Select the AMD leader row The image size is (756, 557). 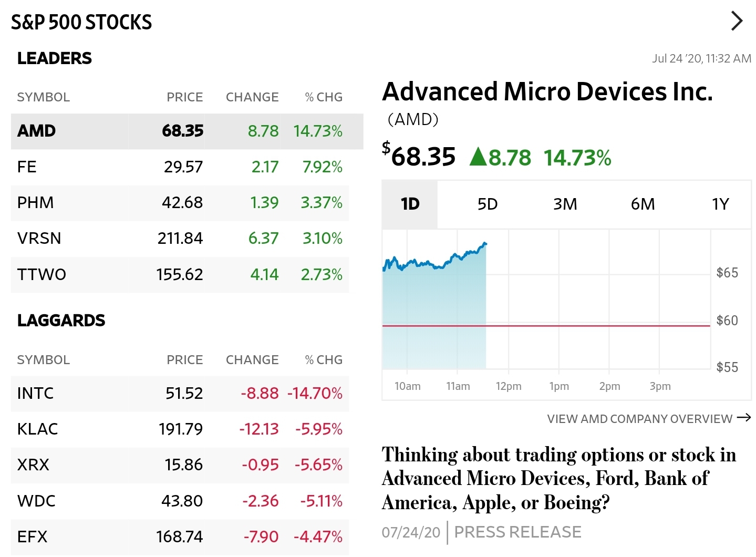click(x=180, y=131)
